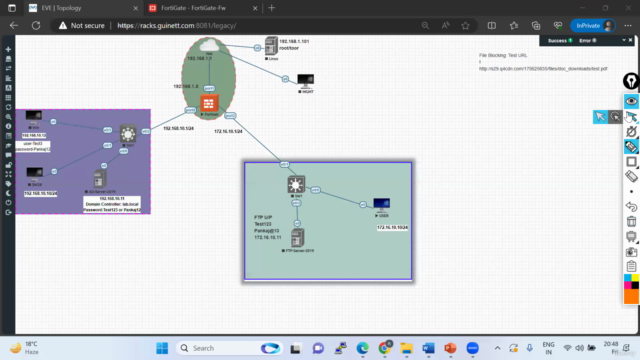Select the Net cloud network node
640x360 pixels.
209,46
